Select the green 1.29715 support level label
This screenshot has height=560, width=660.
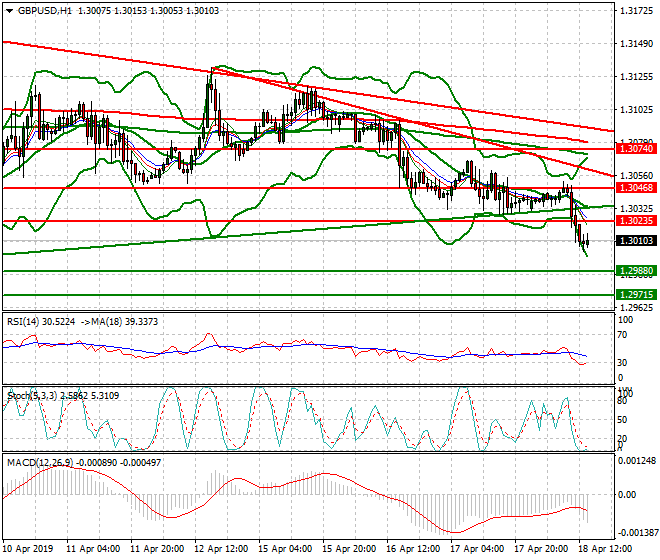pyautogui.click(x=636, y=295)
